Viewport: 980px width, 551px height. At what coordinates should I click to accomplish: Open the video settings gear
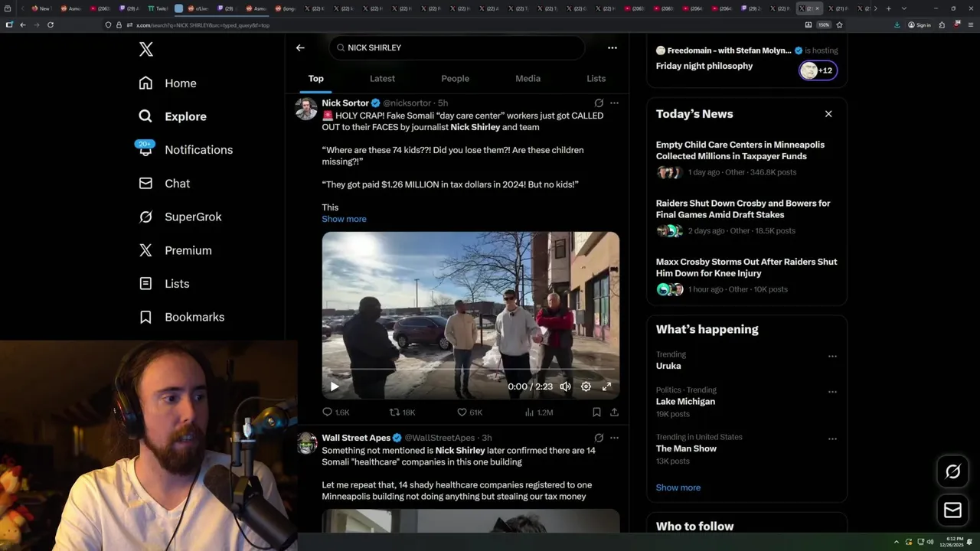click(586, 386)
